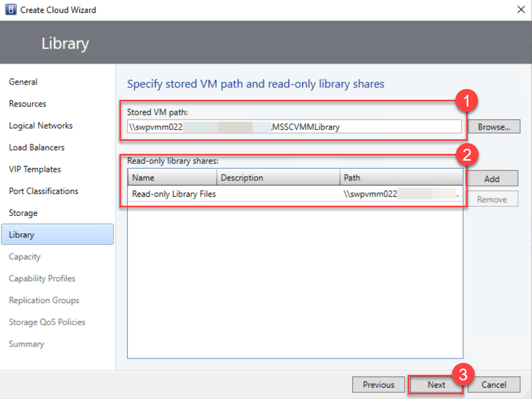
Task: Select the Library step in sidebar
Action: (x=21, y=234)
